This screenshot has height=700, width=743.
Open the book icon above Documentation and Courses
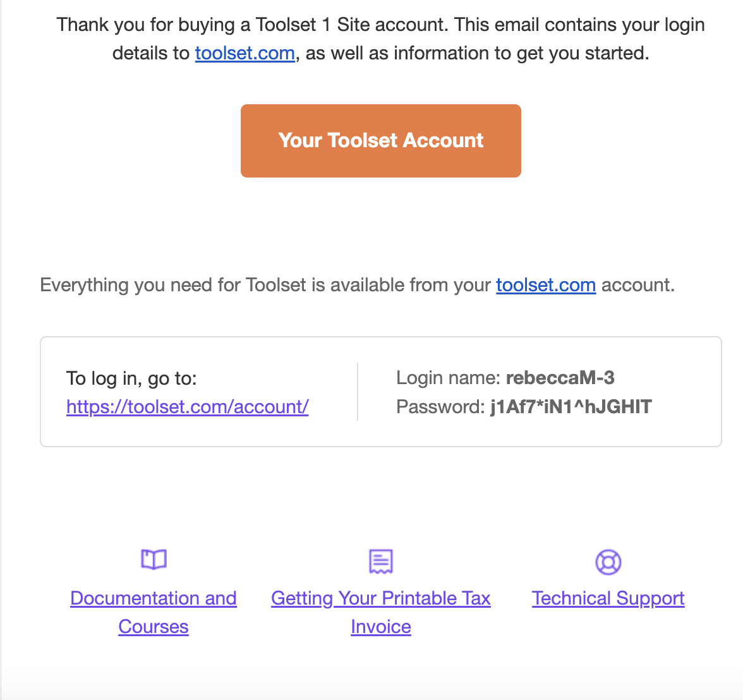pos(154,560)
